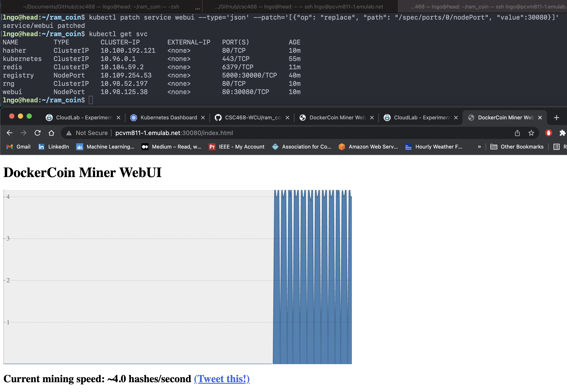
Task: Click the registry port 5000:30000/TCP text
Action: tap(250, 75)
